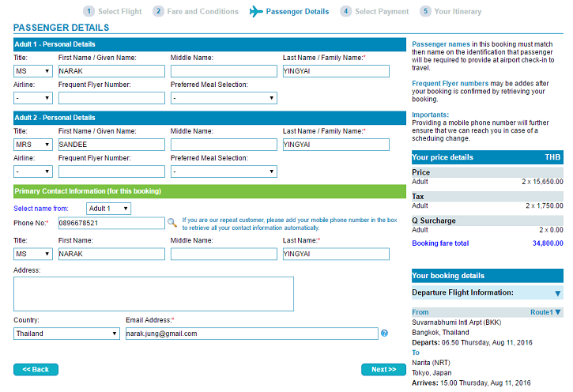The width and height of the screenshot is (573, 392).
Task: Open the Country dropdown showing Thailand
Action: (x=66, y=334)
